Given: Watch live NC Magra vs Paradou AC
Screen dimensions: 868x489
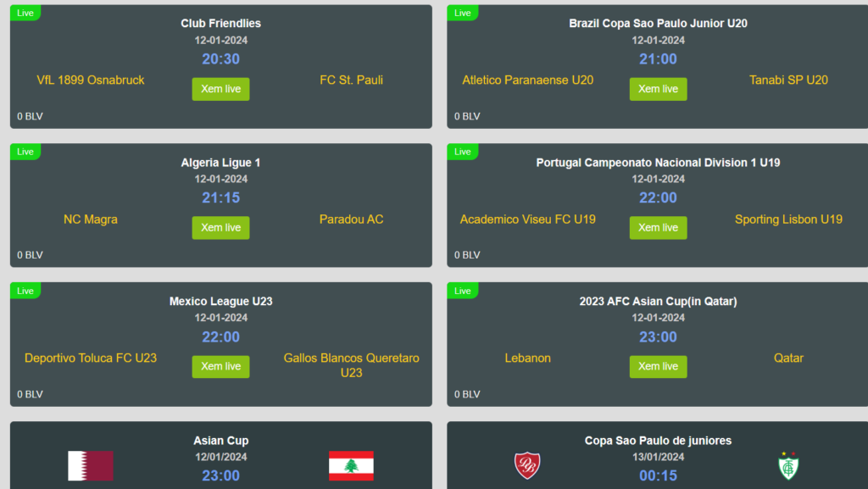Looking at the screenshot, I should (221, 228).
